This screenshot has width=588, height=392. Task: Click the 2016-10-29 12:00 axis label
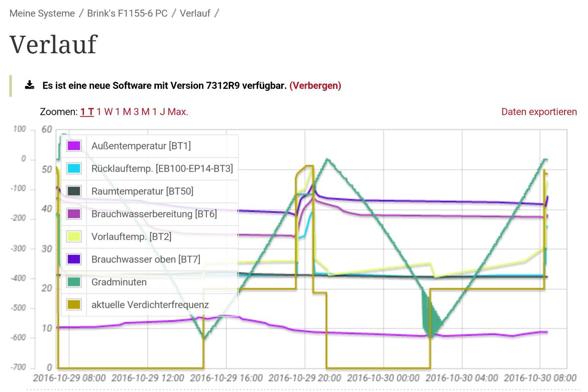[148, 378]
